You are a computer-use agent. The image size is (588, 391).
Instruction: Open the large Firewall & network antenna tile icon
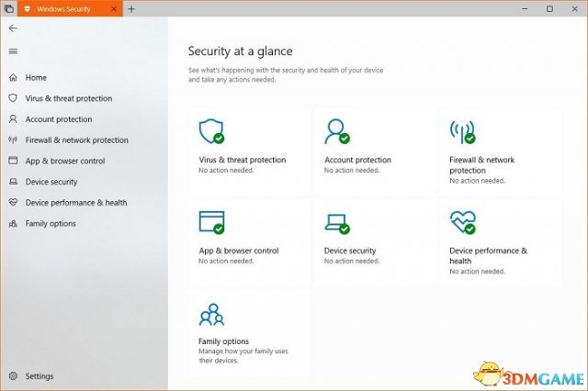pyautogui.click(x=463, y=132)
